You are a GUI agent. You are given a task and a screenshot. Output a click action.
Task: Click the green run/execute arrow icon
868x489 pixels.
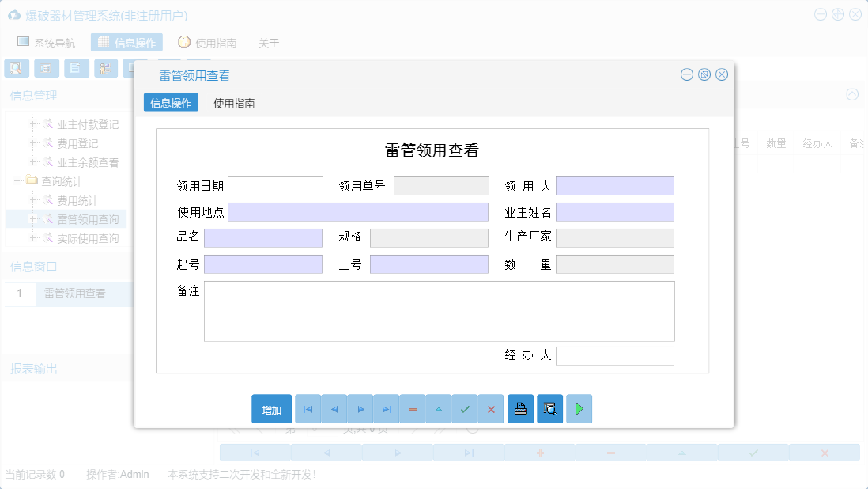[x=579, y=408]
